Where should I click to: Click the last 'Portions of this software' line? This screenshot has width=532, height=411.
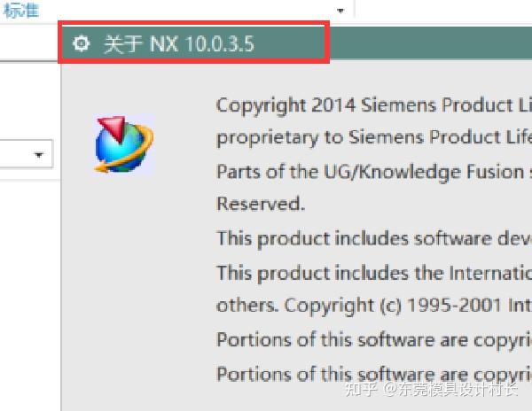tap(372, 372)
